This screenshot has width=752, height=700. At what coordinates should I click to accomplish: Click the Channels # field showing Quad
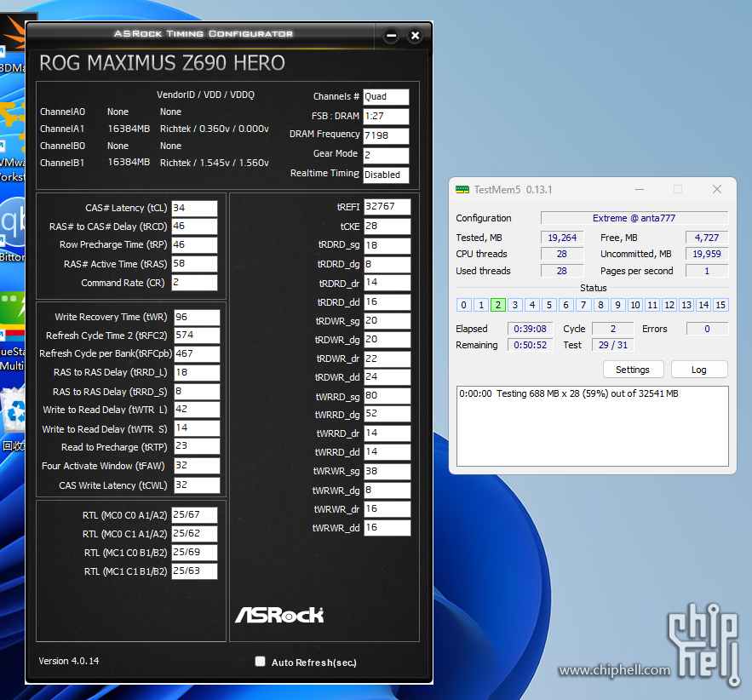(386, 97)
